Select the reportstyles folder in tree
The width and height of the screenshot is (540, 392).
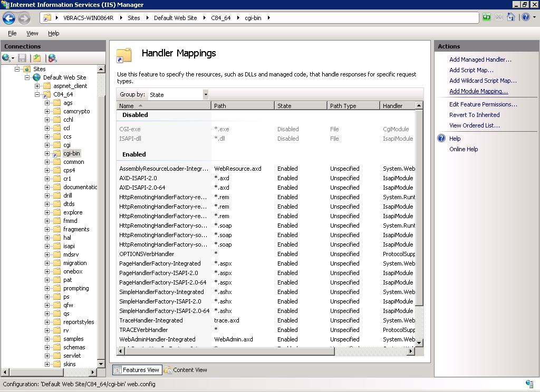79,322
